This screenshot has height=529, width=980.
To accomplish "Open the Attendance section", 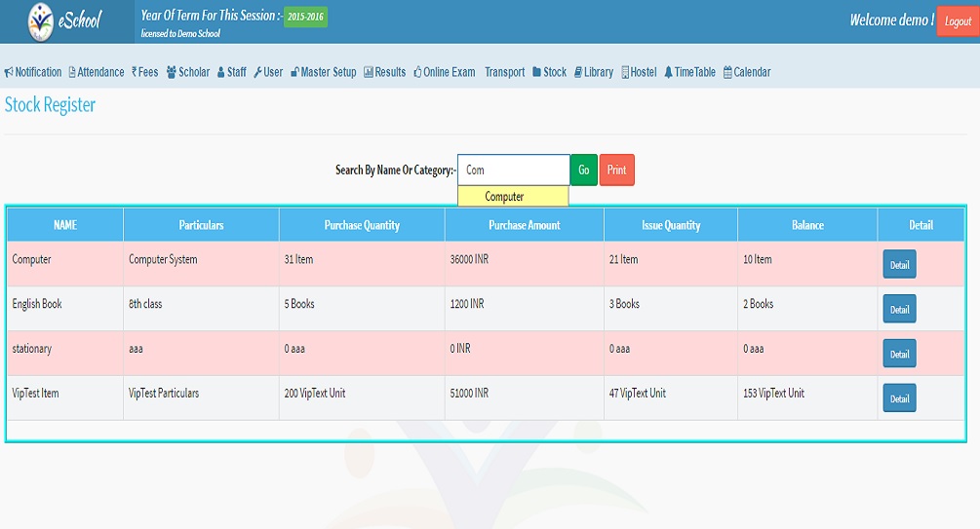I will click(97, 72).
